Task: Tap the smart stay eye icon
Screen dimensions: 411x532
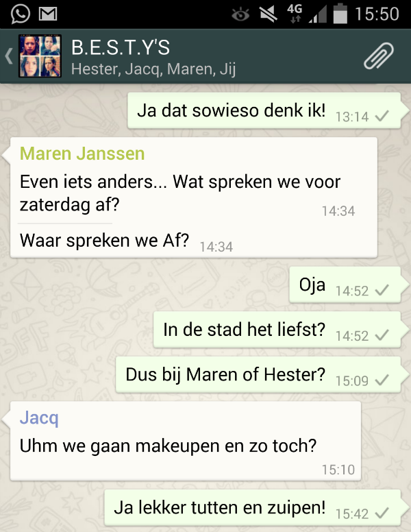Action: [x=240, y=14]
